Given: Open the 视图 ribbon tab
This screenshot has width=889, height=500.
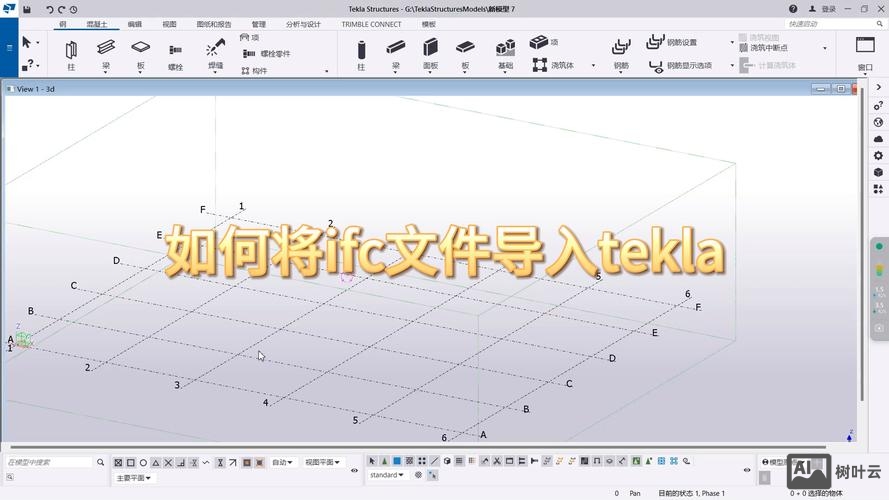Looking at the screenshot, I should point(170,24).
